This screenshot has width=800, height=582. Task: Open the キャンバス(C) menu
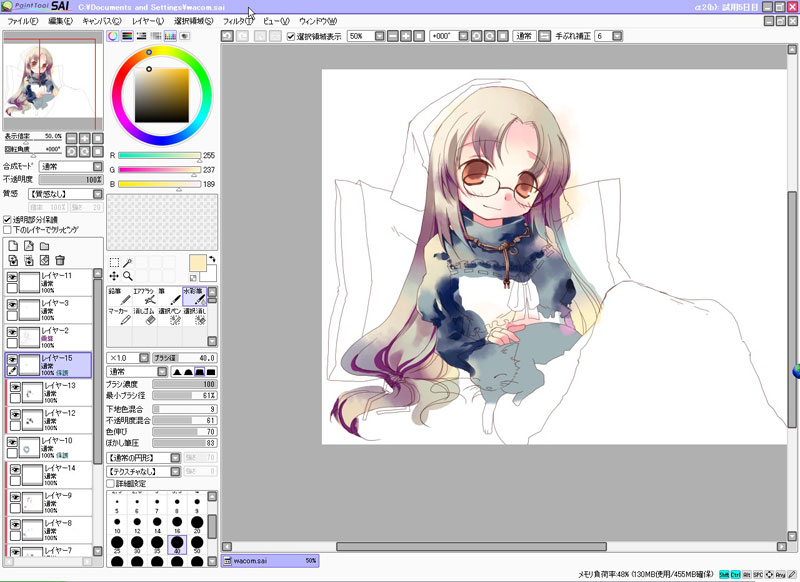102,21
